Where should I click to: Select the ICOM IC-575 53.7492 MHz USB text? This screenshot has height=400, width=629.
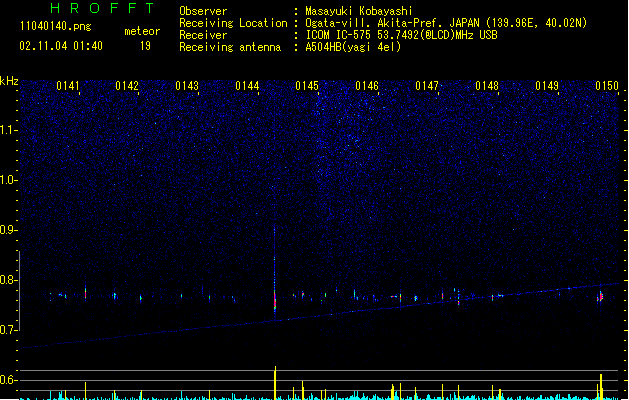402,35
